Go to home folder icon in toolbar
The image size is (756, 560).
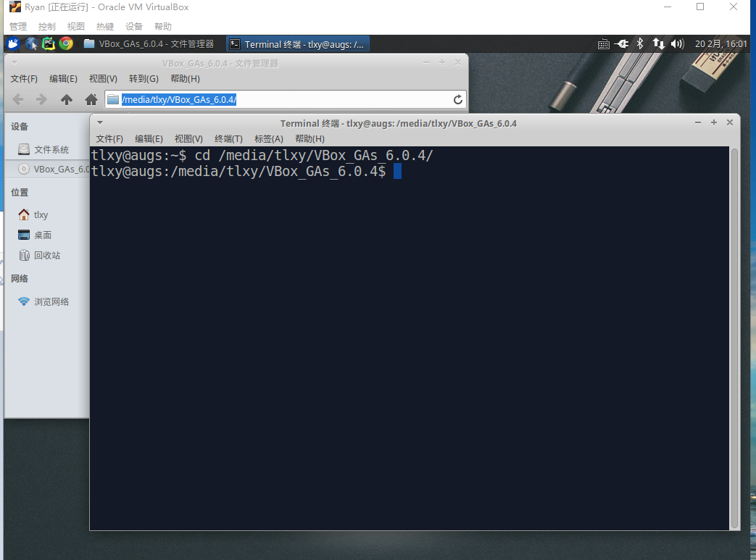[x=91, y=100]
